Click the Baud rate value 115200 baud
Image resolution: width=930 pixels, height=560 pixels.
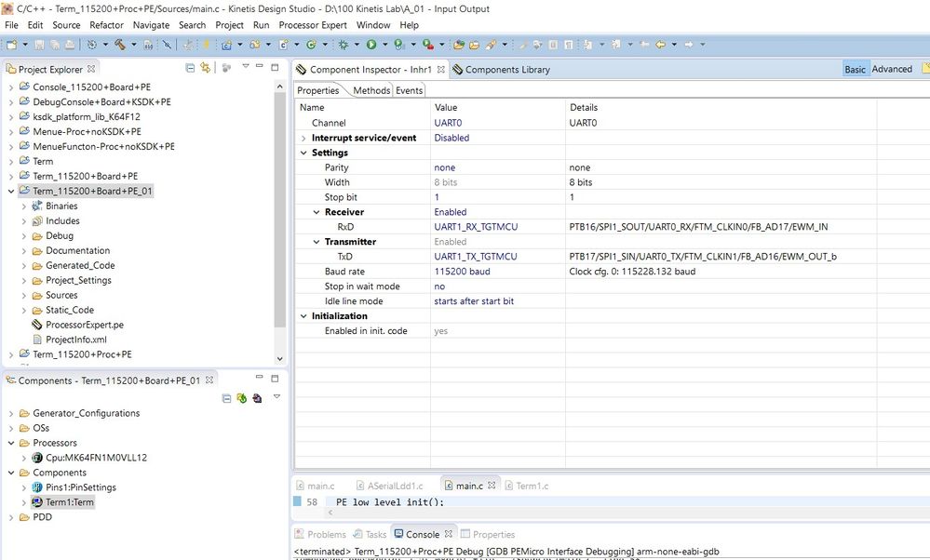(462, 272)
